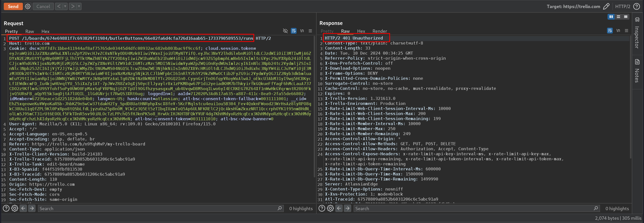This screenshot has height=223, width=644.
Task: Jump to previous Response search match
Action: pyautogui.click(x=339, y=208)
